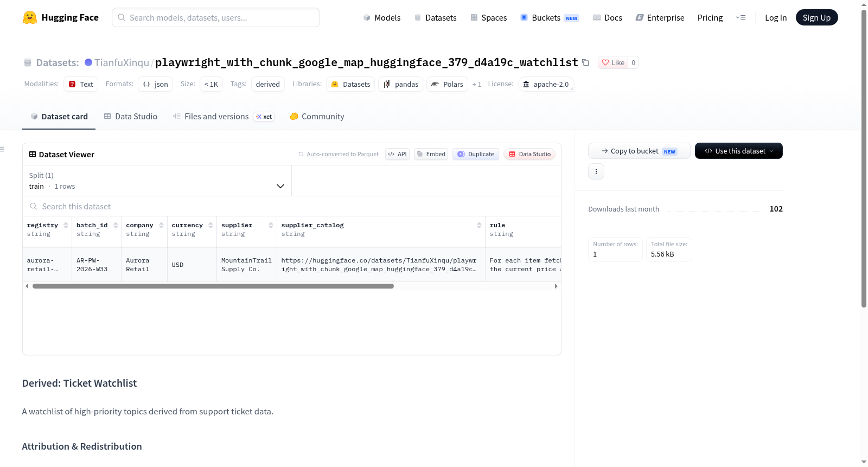Open the Docs menu item
The image size is (868, 467).
coord(608,17)
